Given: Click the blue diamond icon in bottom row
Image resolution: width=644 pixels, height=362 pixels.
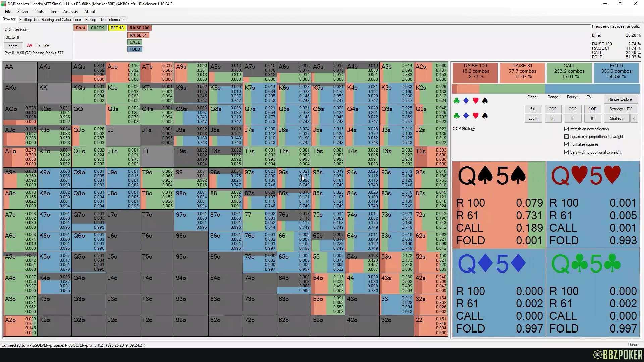Looking at the screenshot, I should point(466,116).
